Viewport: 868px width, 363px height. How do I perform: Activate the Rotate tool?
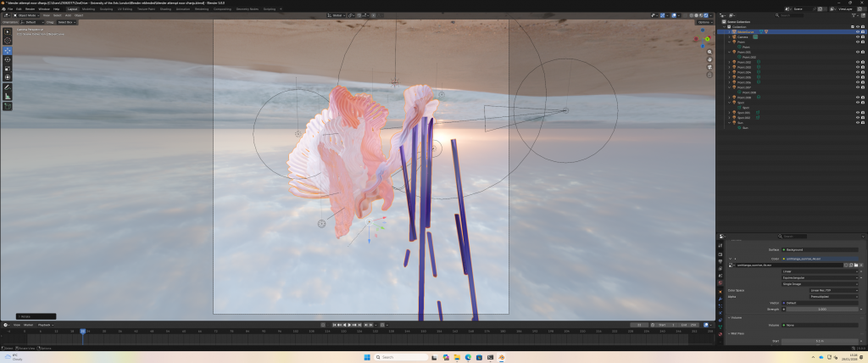point(8,59)
